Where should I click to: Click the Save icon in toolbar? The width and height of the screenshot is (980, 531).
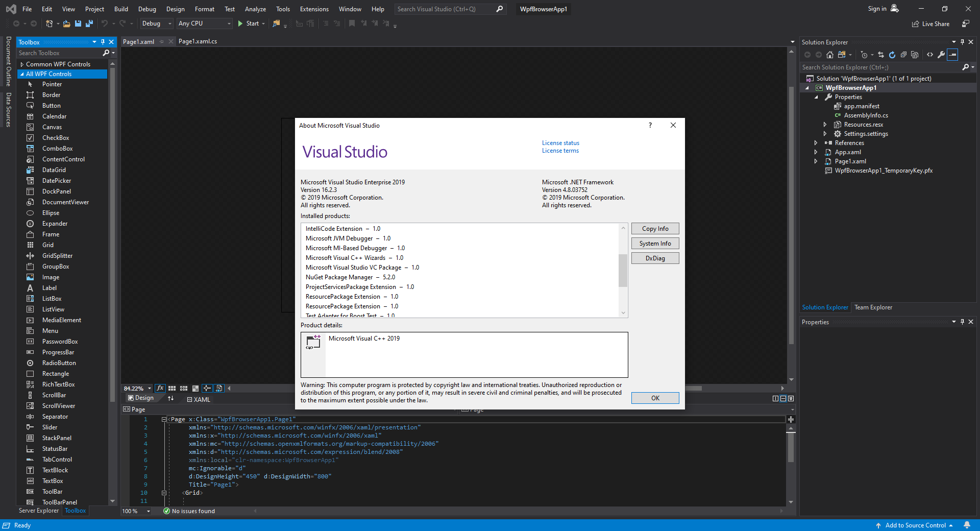point(78,23)
